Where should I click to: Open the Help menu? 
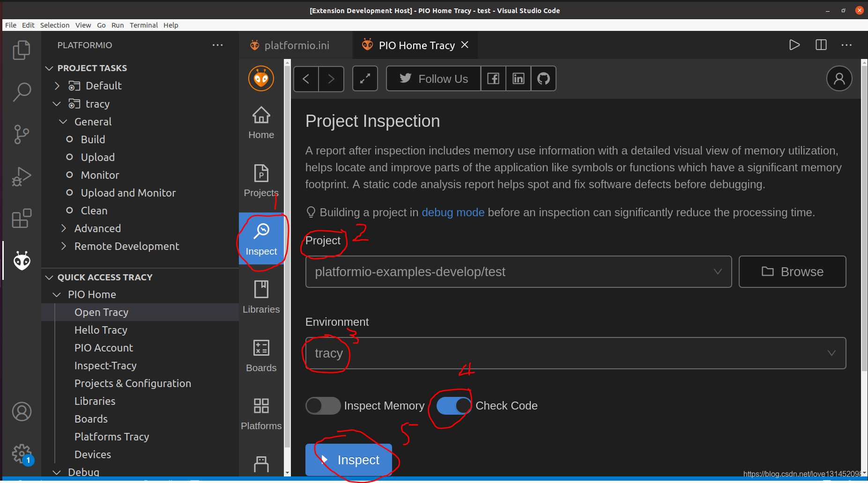point(171,25)
